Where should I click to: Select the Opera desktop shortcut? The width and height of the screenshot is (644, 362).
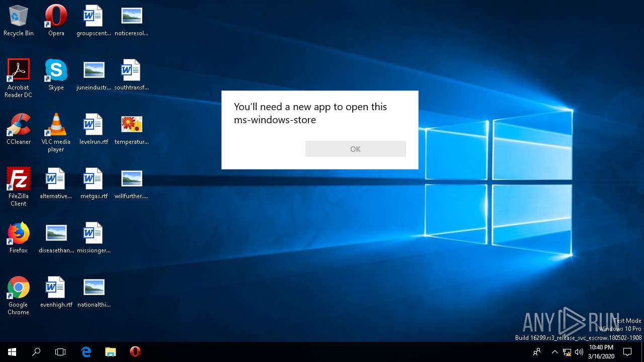click(x=56, y=21)
